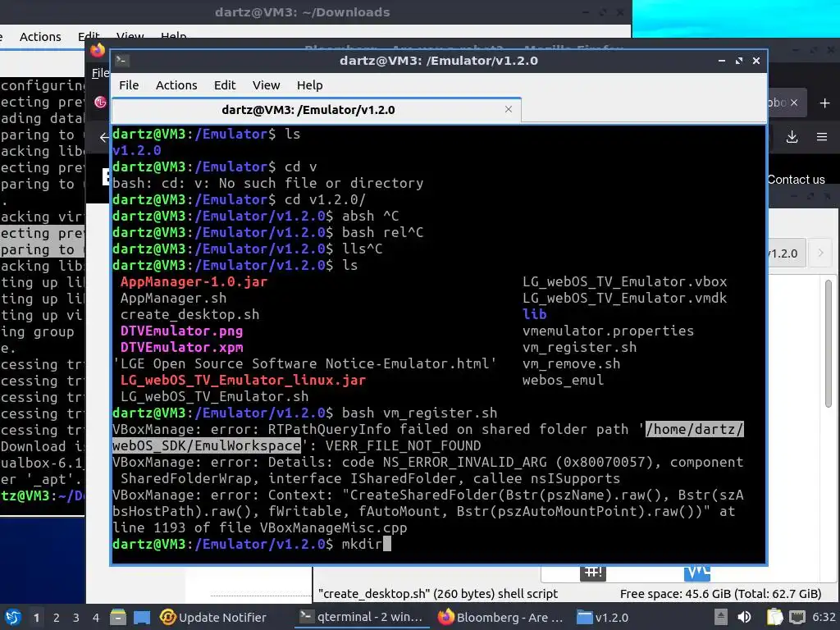Click the removable media tray icon
This screenshot has width=840, height=630.
tap(721, 618)
